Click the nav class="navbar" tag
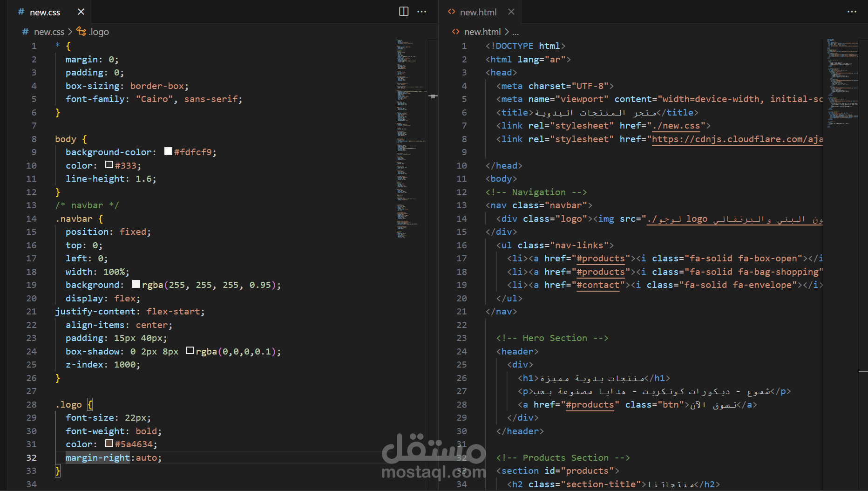Image resolution: width=868 pixels, height=491 pixels. [539, 205]
